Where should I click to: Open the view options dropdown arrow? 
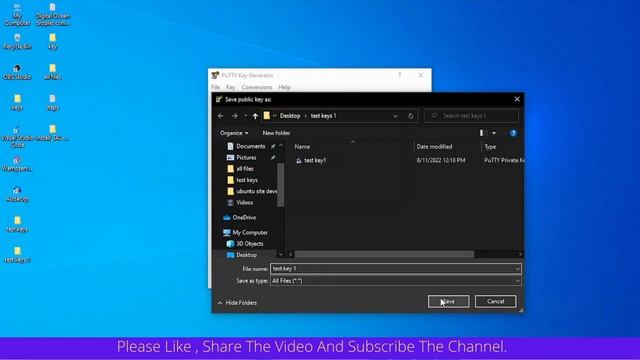(x=494, y=133)
